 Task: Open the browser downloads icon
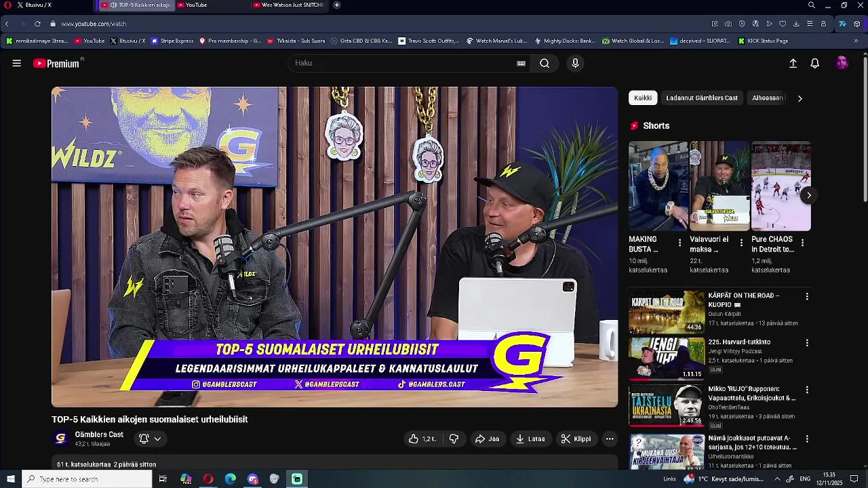coord(796,24)
